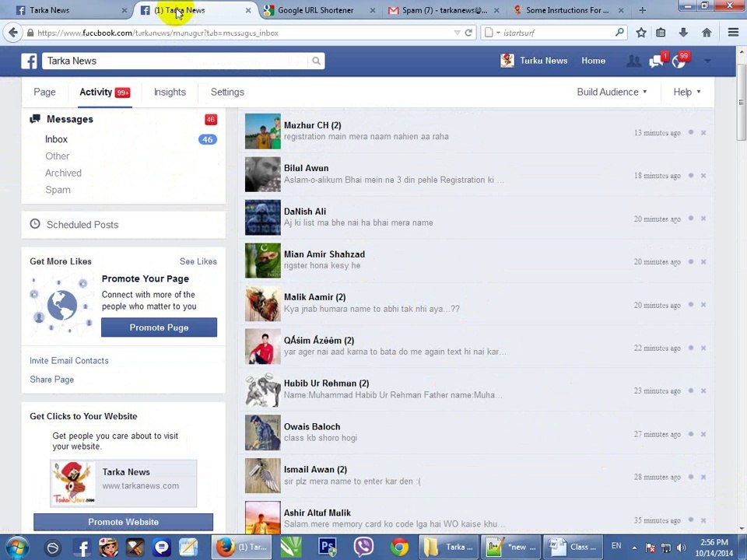Open the Inbox folder in Messages

(x=56, y=139)
